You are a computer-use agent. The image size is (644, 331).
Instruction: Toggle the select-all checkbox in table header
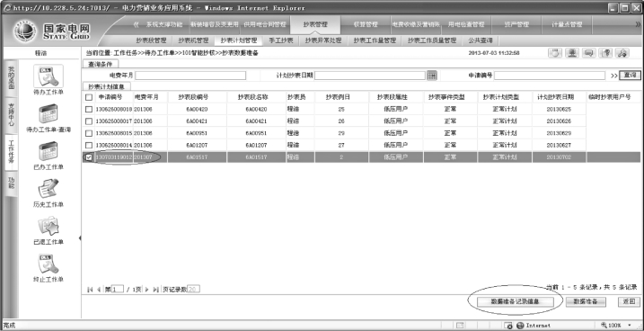[x=89, y=97]
